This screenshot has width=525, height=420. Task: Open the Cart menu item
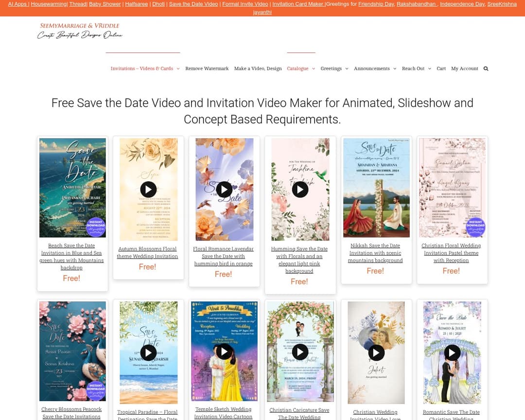[x=441, y=69]
